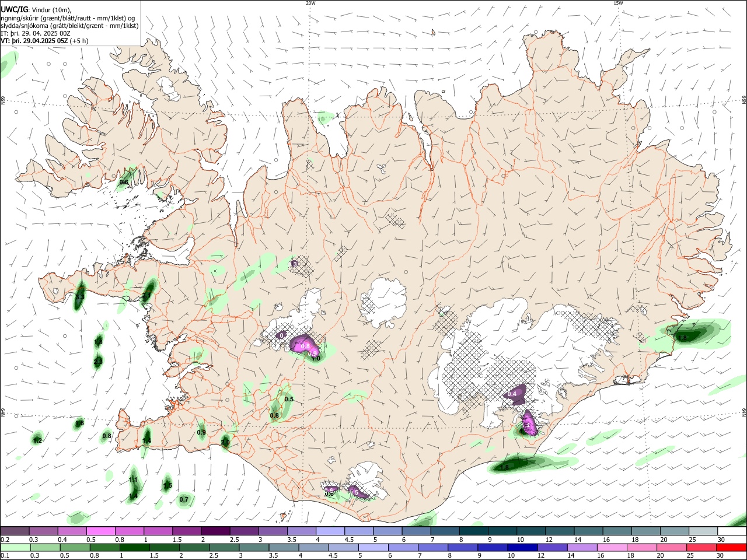747x560 pixels.
Task: Click the "1.5" value over the sea on the map
Action: (x=167, y=485)
